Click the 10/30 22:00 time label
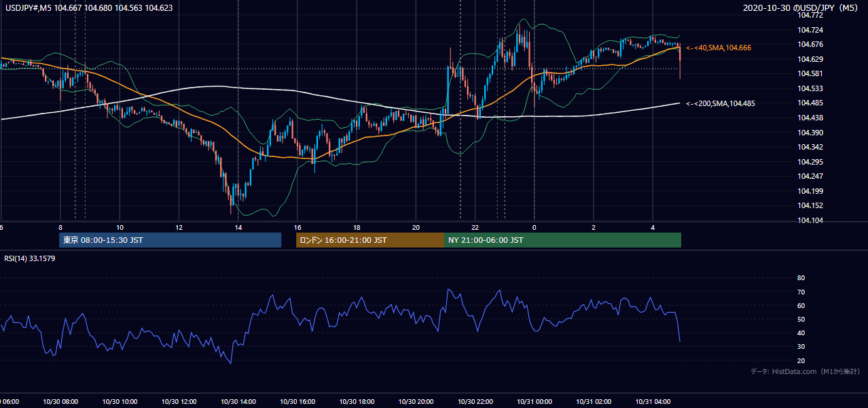 click(475, 402)
